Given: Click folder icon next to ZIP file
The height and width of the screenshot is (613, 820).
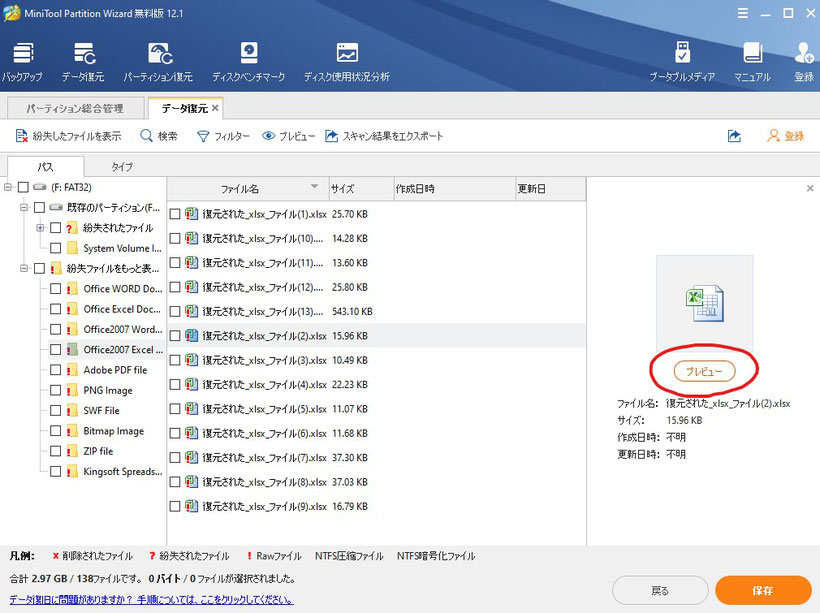Looking at the screenshot, I should [x=72, y=451].
